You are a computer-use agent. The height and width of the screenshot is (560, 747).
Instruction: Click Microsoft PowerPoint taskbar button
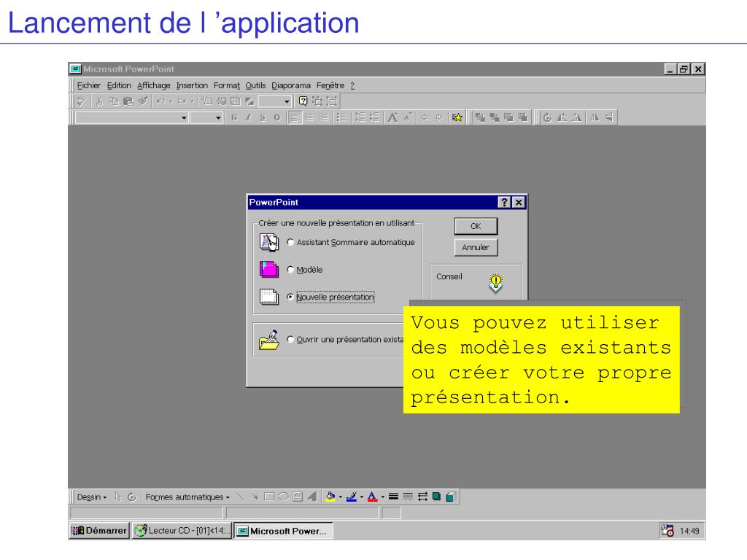pos(284,531)
